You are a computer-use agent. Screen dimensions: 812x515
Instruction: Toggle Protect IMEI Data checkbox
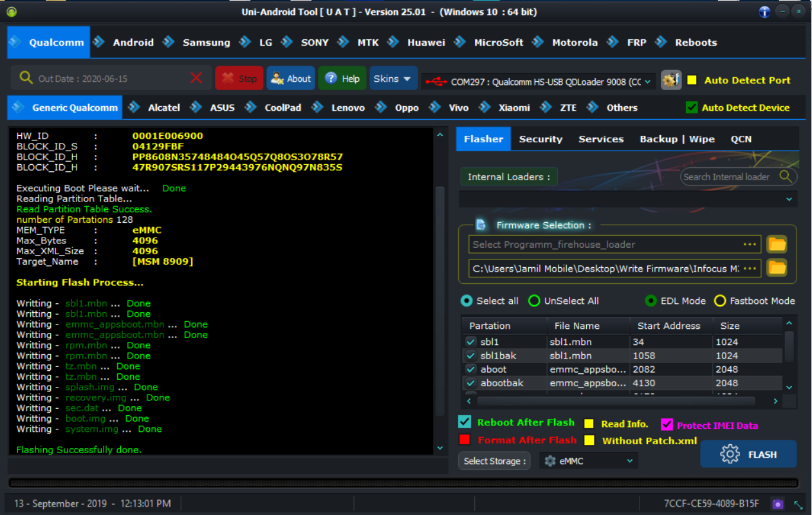click(667, 424)
